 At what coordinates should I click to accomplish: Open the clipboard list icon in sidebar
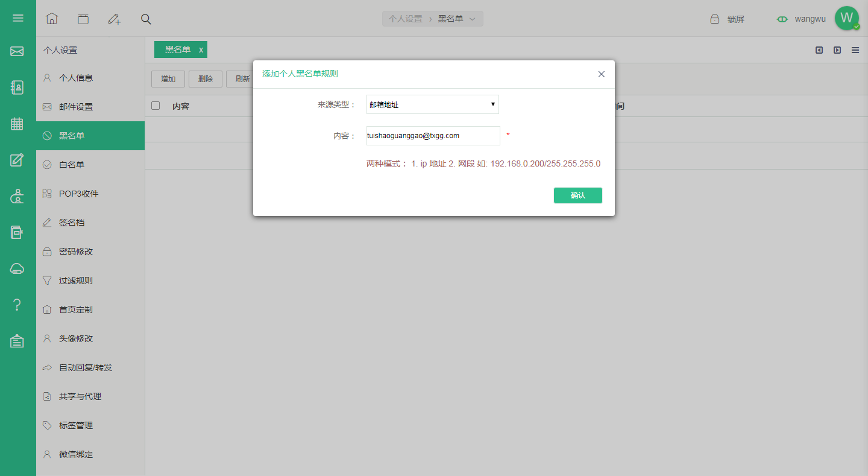pos(17,341)
